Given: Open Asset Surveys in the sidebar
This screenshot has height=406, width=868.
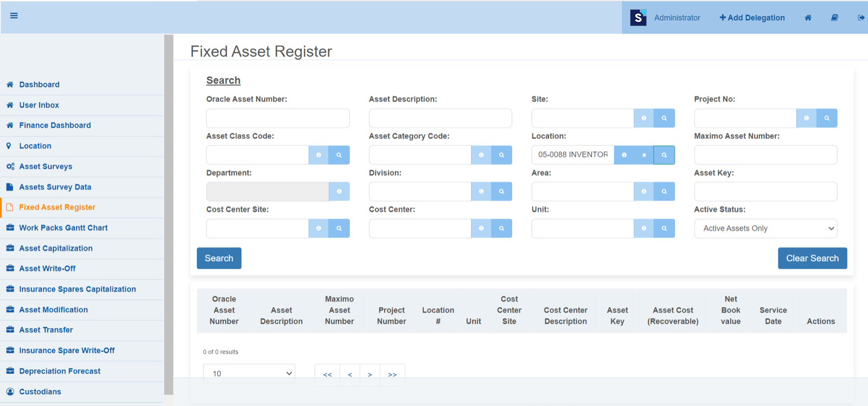Looking at the screenshot, I should click(81, 166).
